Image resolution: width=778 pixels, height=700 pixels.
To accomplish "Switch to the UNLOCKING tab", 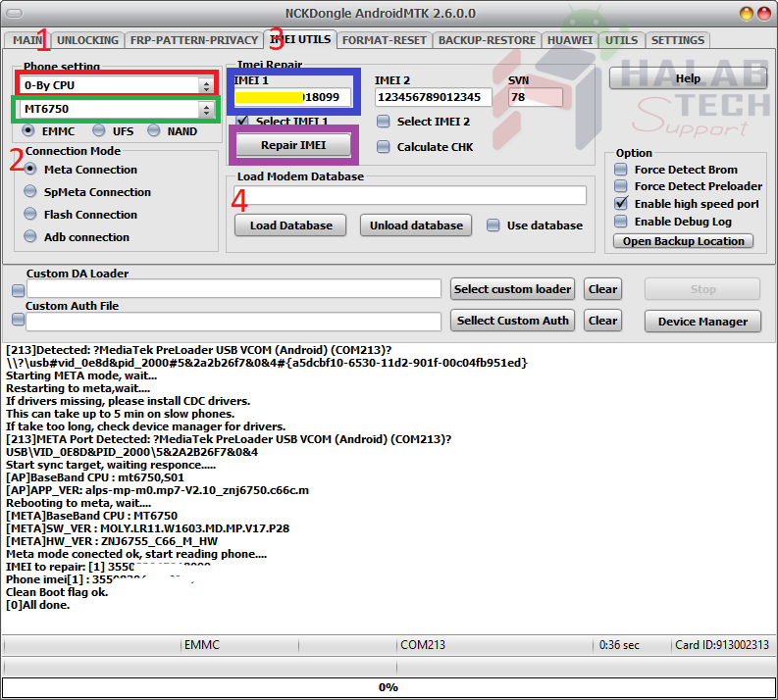I will pyautogui.click(x=87, y=40).
